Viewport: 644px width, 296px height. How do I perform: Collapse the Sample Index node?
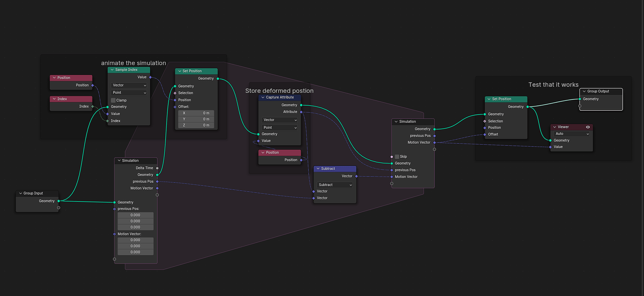(x=112, y=70)
